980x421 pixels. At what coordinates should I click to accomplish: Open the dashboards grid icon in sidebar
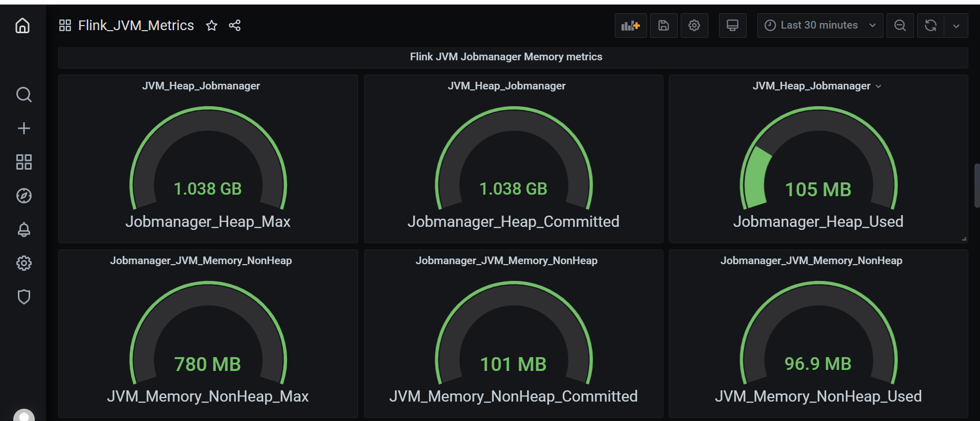coord(23,162)
